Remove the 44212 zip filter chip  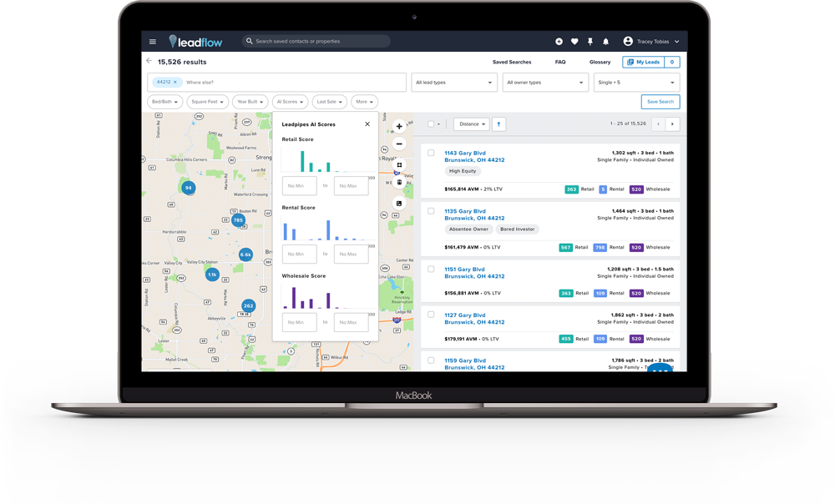tap(175, 82)
